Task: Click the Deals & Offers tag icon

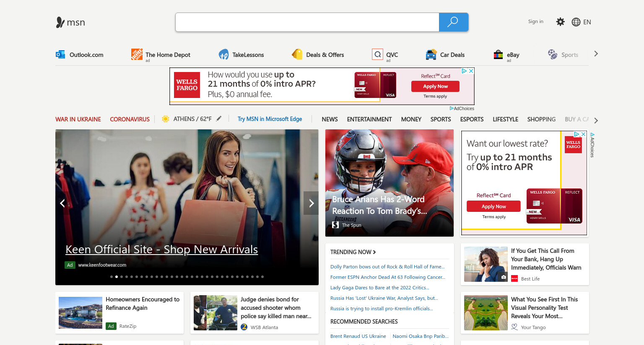Action: (297, 54)
